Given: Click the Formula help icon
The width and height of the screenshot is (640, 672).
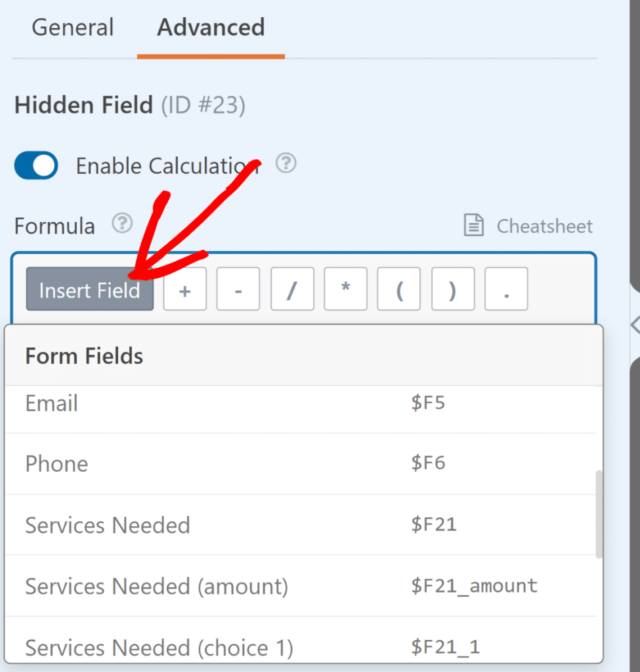Looking at the screenshot, I should tap(122, 224).
